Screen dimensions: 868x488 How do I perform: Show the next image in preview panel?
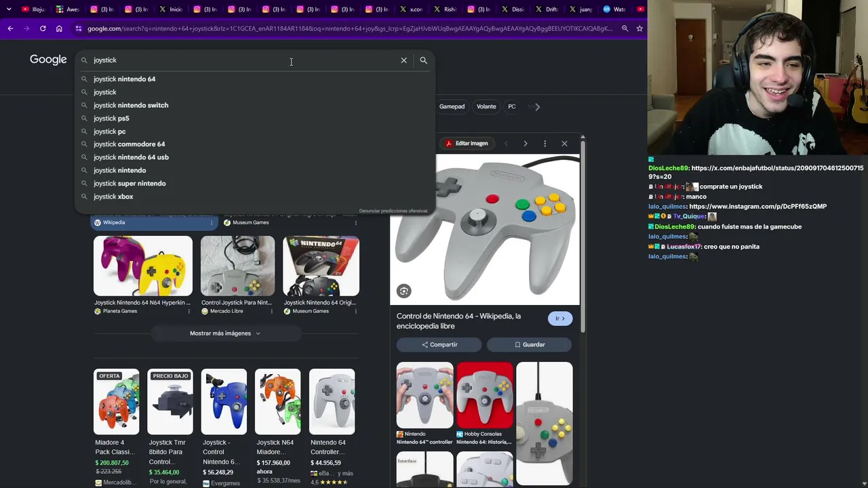pyautogui.click(x=525, y=144)
